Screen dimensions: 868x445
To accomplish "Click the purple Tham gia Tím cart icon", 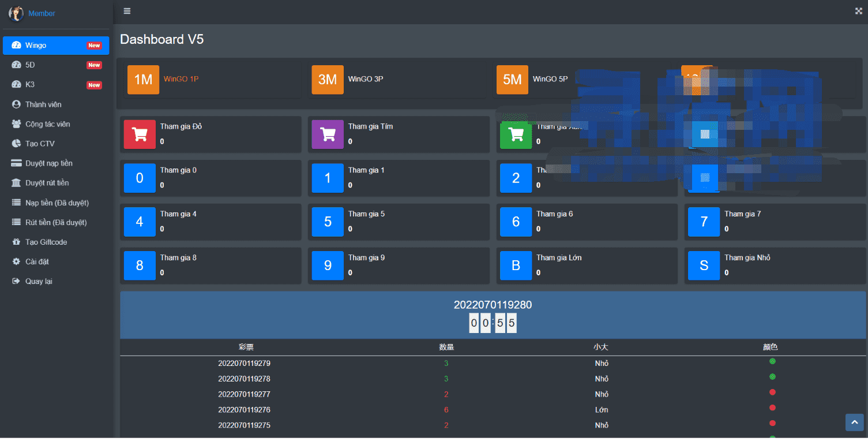I will pos(328,134).
